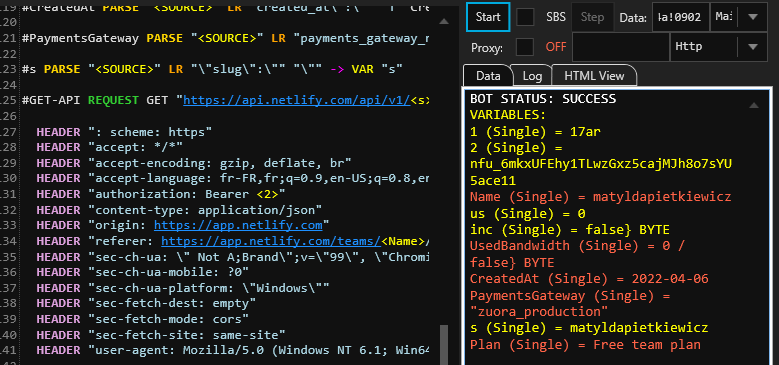Click the 'accept-language: fr-FR' header line

[x=233, y=178]
